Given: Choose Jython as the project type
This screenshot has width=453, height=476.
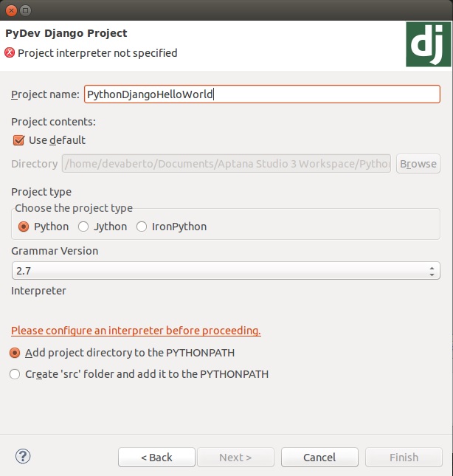Looking at the screenshot, I should pyautogui.click(x=83, y=227).
